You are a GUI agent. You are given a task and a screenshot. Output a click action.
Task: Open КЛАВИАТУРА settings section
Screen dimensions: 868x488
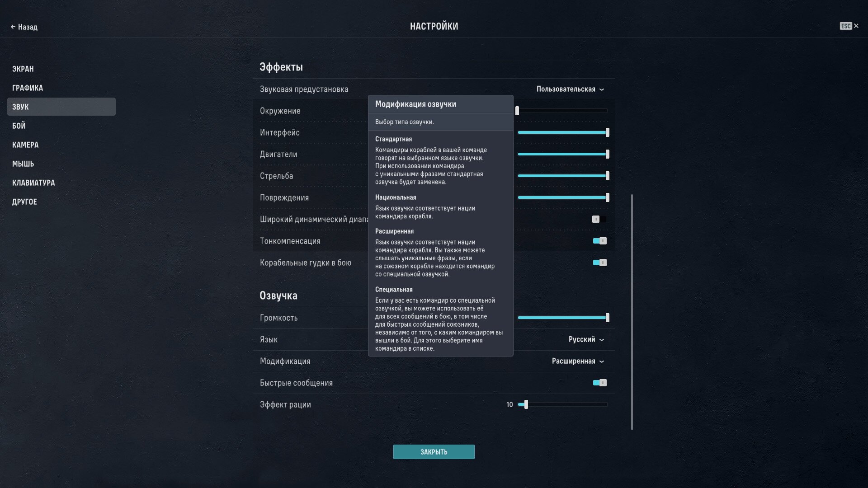tap(33, 183)
